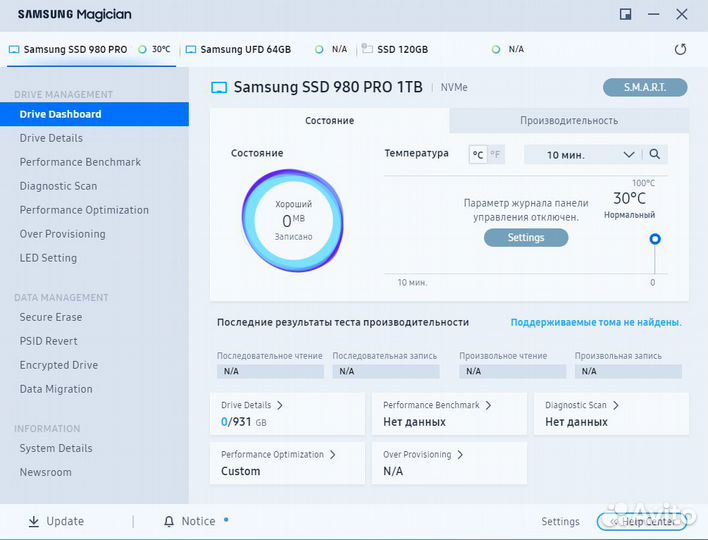This screenshot has width=708, height=540.
Task: Open the Over Provisioning card chevron
Action: (x=460, y=455)
